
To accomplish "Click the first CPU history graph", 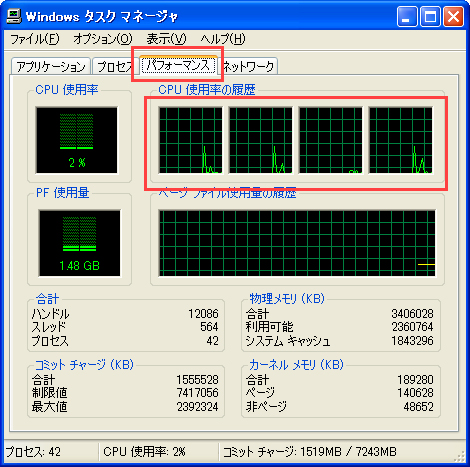I will tap(190, 140).
